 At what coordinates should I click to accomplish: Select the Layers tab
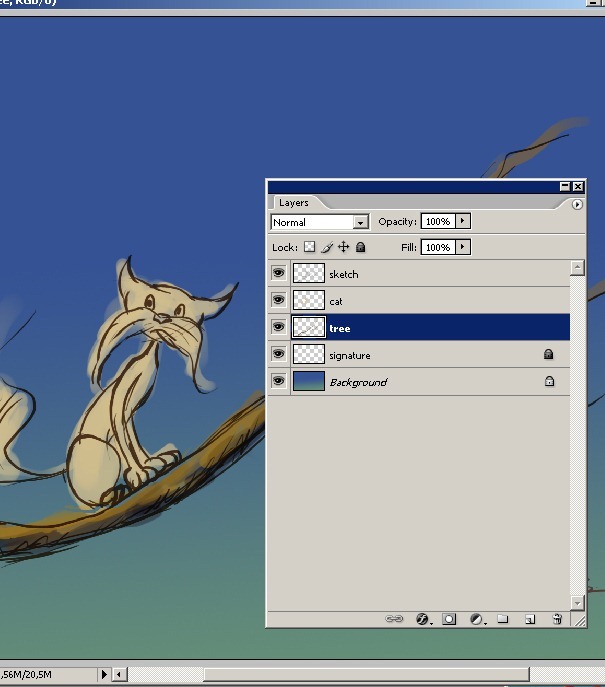point(294,203)
